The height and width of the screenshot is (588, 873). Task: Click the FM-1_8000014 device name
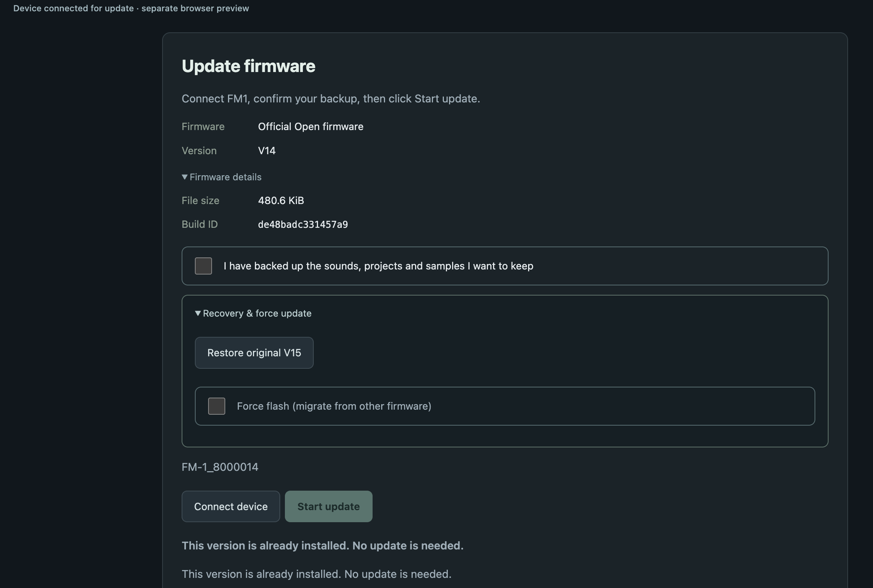220,467
